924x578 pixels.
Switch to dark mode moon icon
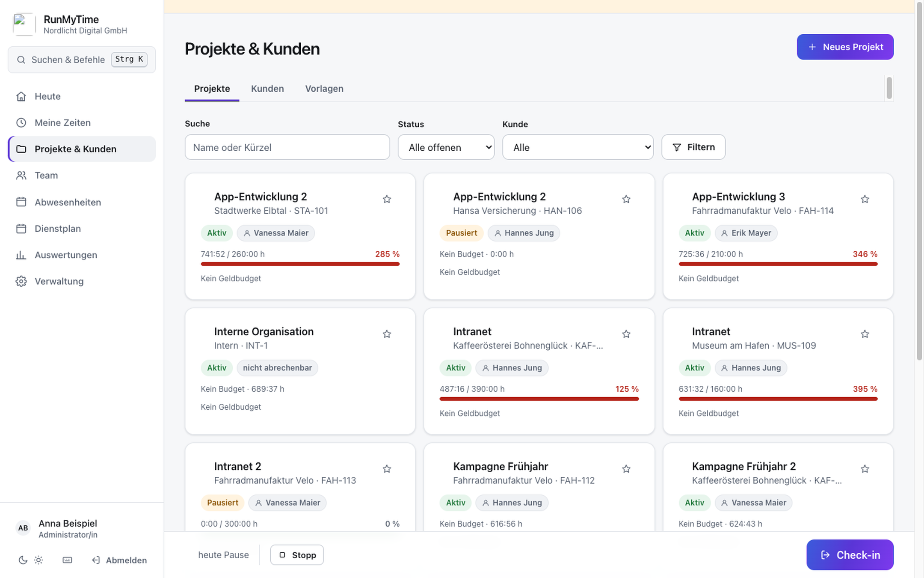point(23,560)
